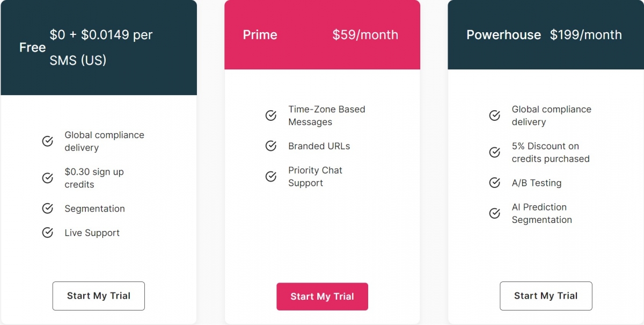Click the $59/month price label

(365, 35)
